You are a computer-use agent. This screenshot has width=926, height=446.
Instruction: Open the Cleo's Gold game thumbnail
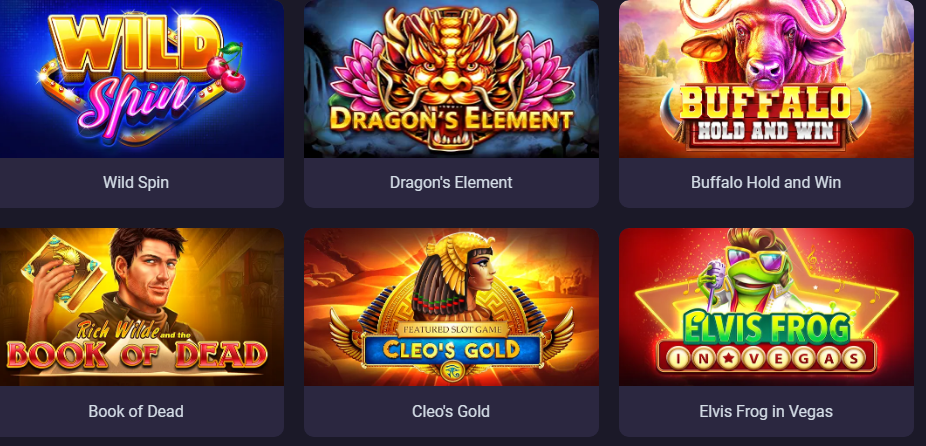click(x=451, y=307)
